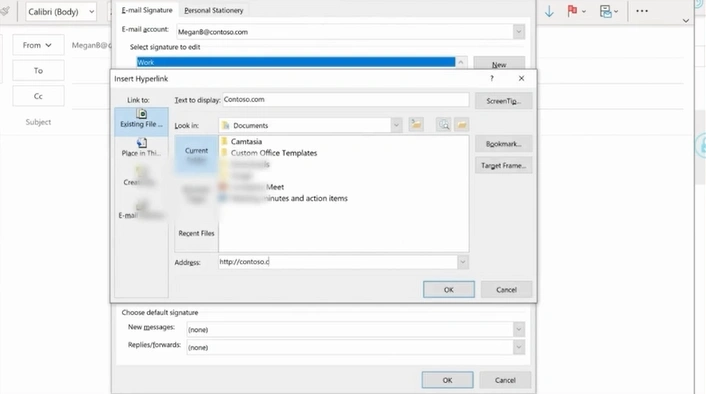This screenshot has width=706, height=394.
Task: Select Existing File link type
Action: click(x=141, y=121)
